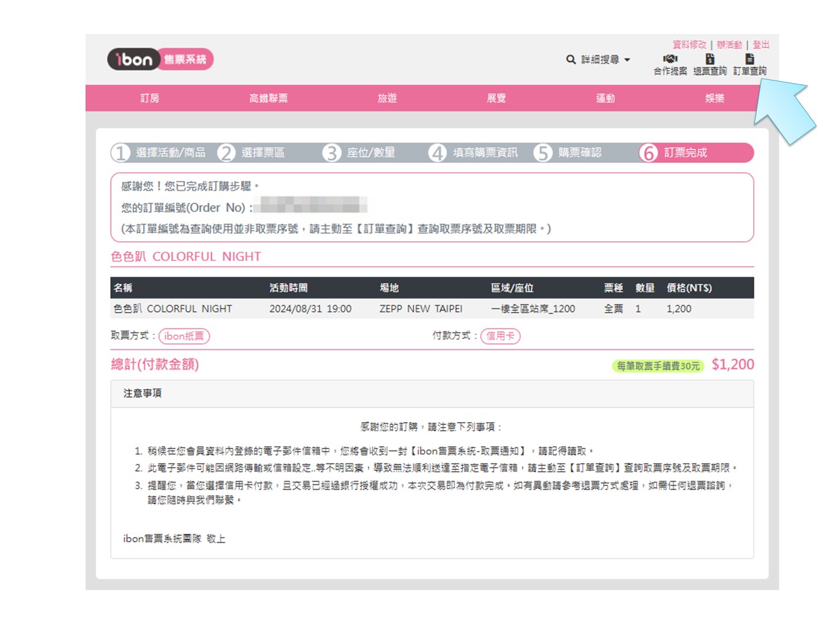The image size is (840, 630).
Task: Click the magnifier search icon
Action: (x=571, y=60)
